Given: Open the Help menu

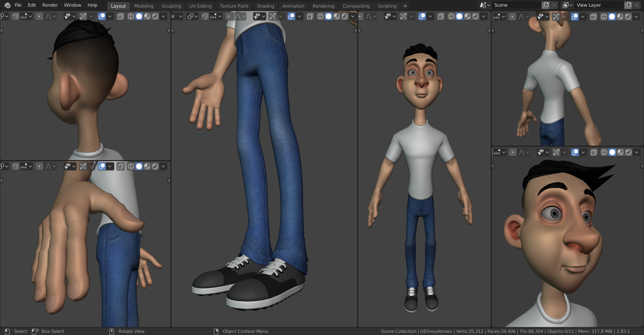Looking at the screenshot, I should (x=92, y=5).
